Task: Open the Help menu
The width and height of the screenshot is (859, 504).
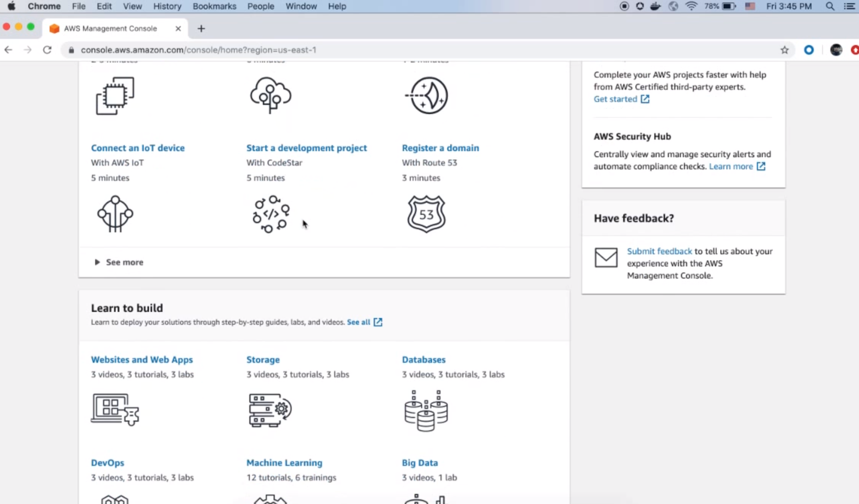Action: click(337, 7)
